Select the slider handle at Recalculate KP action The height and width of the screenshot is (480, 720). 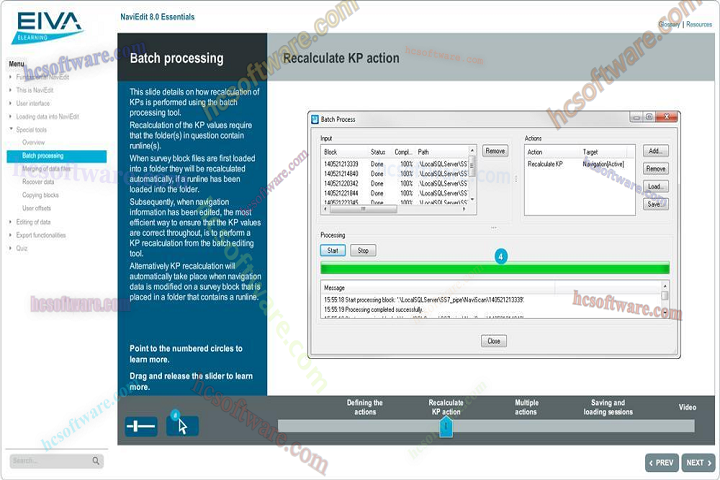pyautogui.click(x=445, y=427)
